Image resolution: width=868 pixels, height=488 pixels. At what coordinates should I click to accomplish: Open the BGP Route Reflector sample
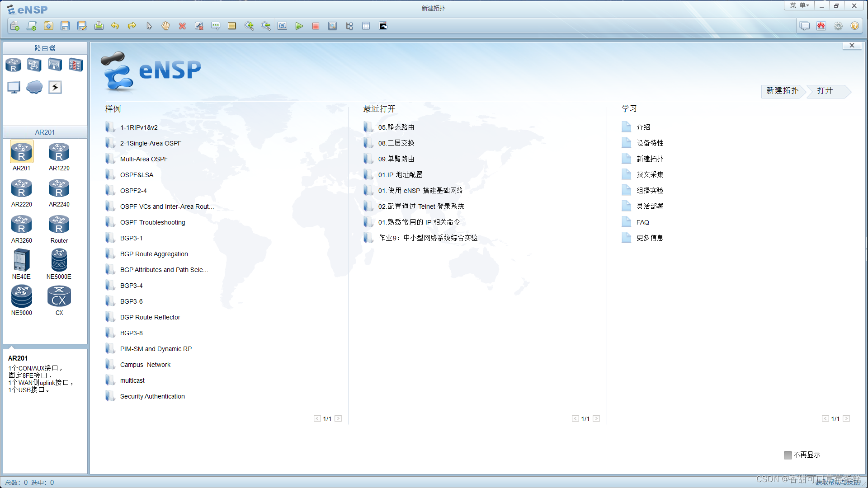[x=150, y=317]
